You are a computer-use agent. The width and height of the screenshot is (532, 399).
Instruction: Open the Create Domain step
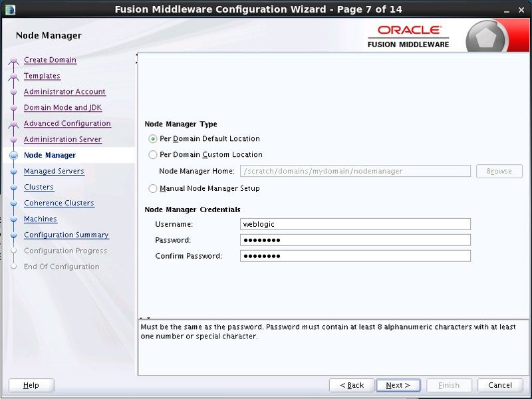click(x=51, y=60)
